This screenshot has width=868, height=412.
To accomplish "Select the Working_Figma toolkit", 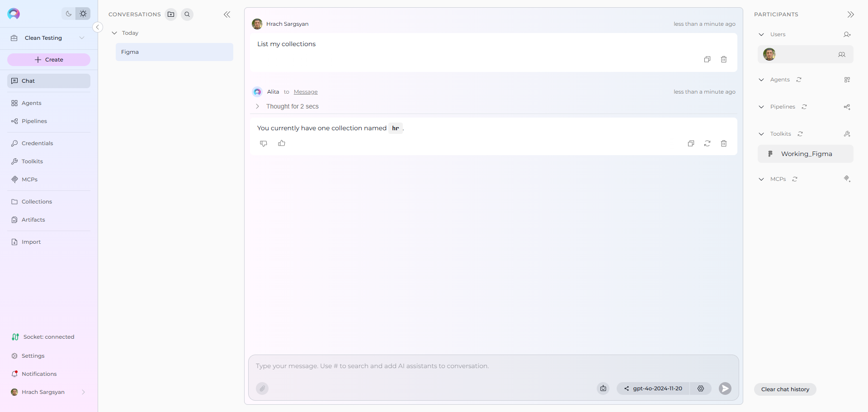I will 806,154.
